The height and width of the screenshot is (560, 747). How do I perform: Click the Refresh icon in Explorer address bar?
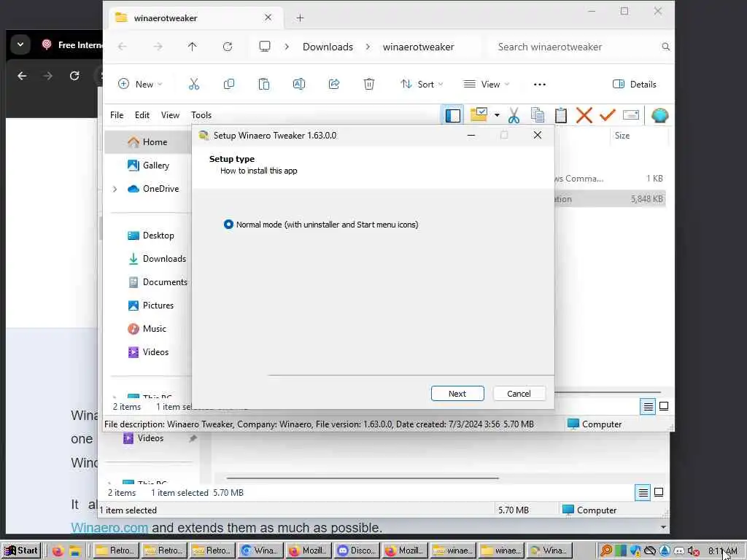[x=228, y=47]
